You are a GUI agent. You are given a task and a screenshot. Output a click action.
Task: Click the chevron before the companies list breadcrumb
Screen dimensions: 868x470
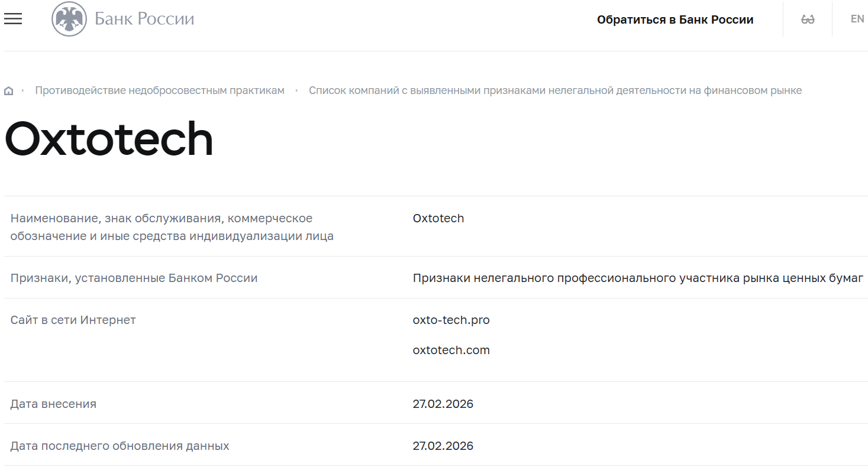[297, 90]
